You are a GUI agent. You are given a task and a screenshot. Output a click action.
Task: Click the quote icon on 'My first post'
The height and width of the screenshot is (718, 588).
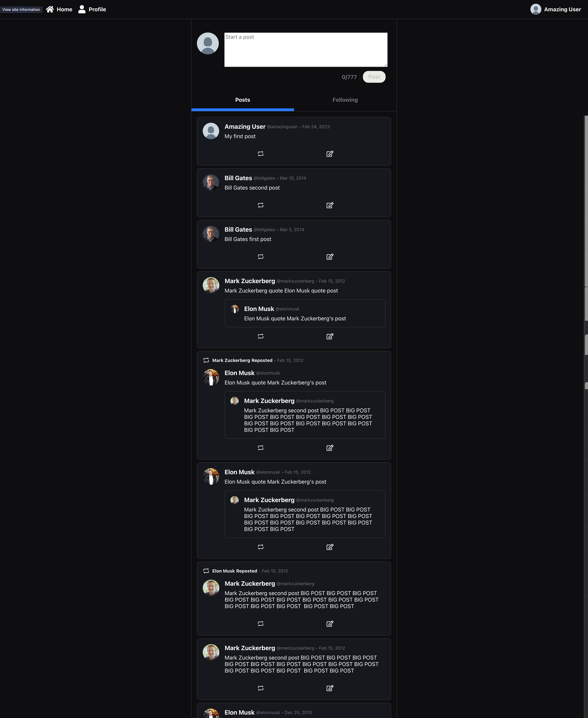click(x=330, y=154)
